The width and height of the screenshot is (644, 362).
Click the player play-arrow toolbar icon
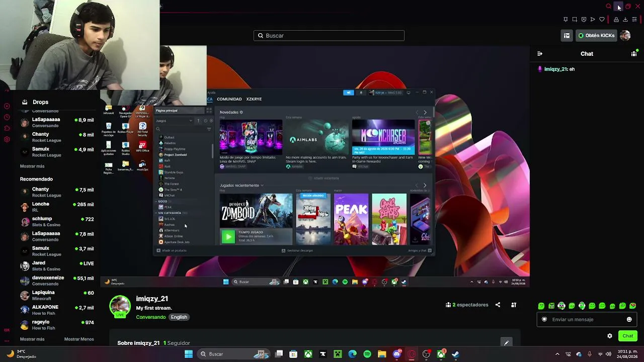click(593, 20)
